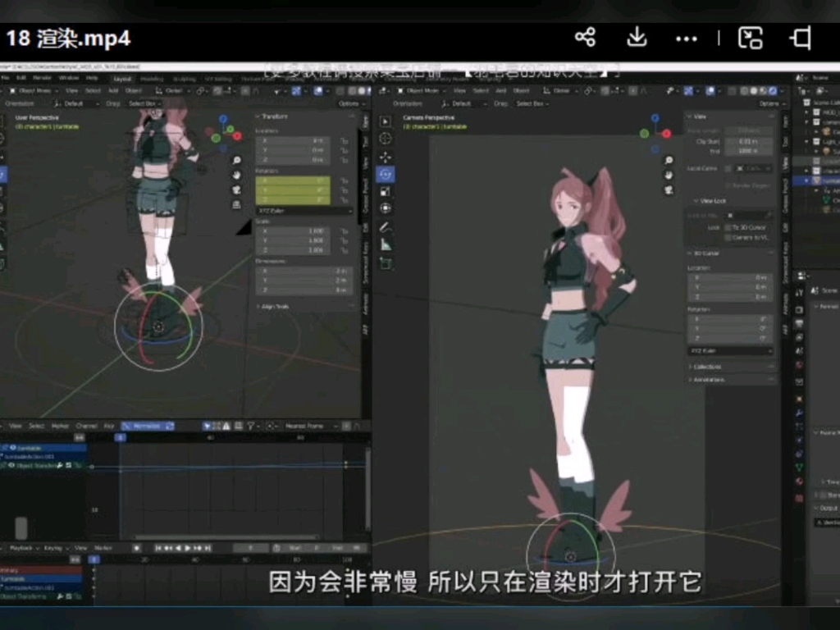840x630 pixels.
Task: Click the Channel menu in graph editor
Action: tap(86, 426)
